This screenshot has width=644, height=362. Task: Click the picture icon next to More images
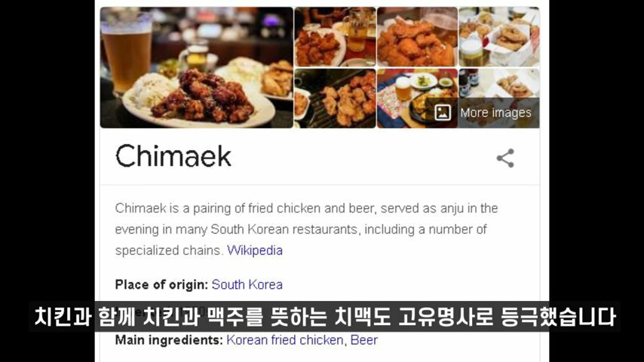[443, 112]
